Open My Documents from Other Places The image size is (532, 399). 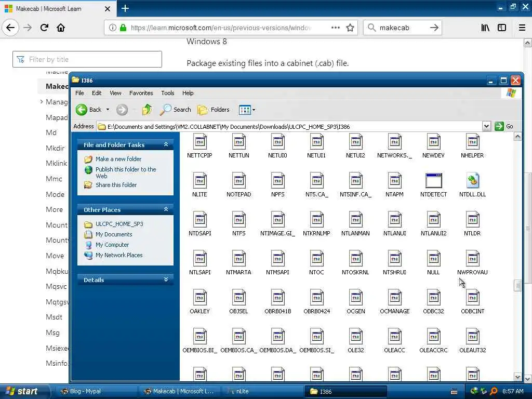(114, 234)
